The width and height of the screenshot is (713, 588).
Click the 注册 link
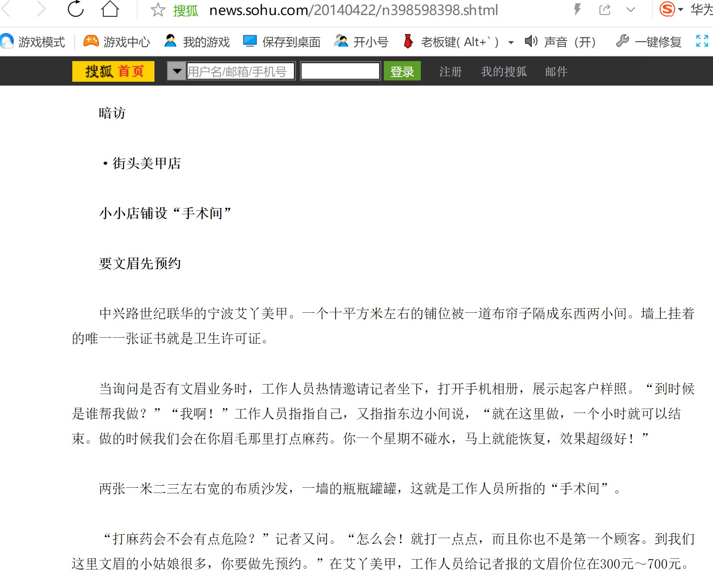click(451, 71)
